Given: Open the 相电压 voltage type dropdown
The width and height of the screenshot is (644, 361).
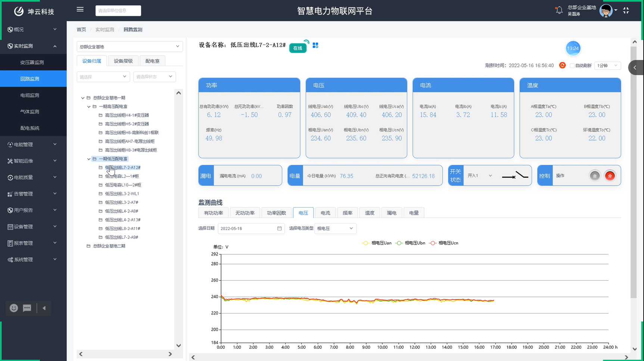Looking at the screenshot, I should tap(335, 228).
